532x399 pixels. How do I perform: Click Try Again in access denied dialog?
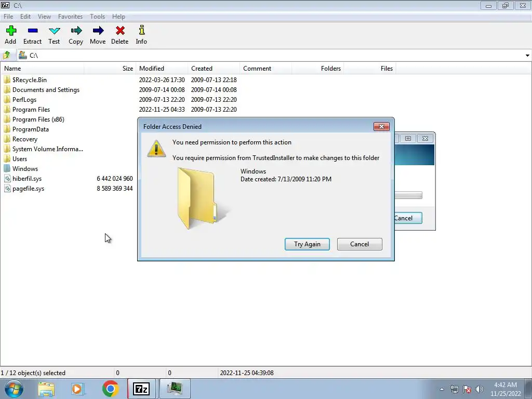coord(307,244)
